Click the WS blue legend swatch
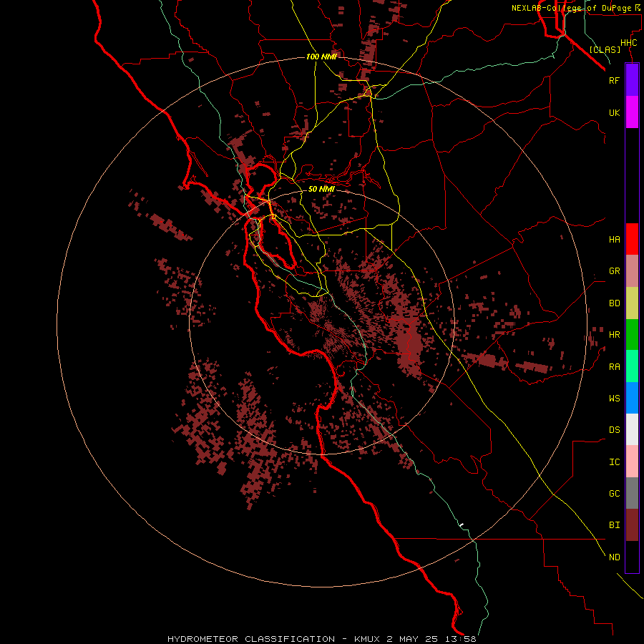 [632, 398]
